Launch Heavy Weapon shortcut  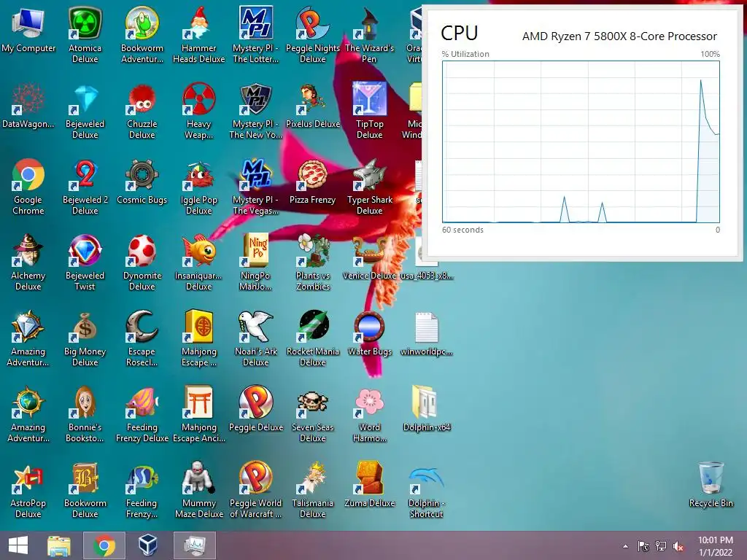198,112
